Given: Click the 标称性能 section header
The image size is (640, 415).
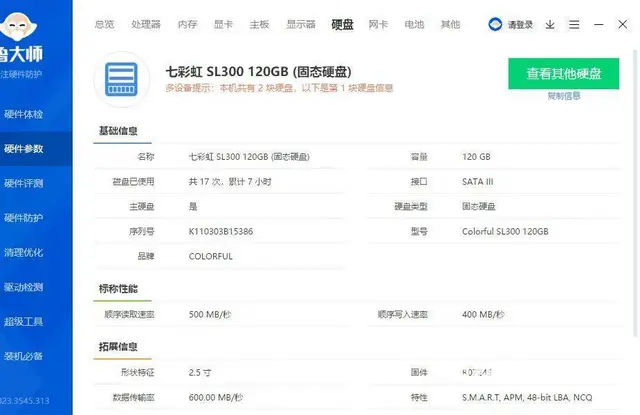Looking at the screenshot, I should (x=118, y=289).
